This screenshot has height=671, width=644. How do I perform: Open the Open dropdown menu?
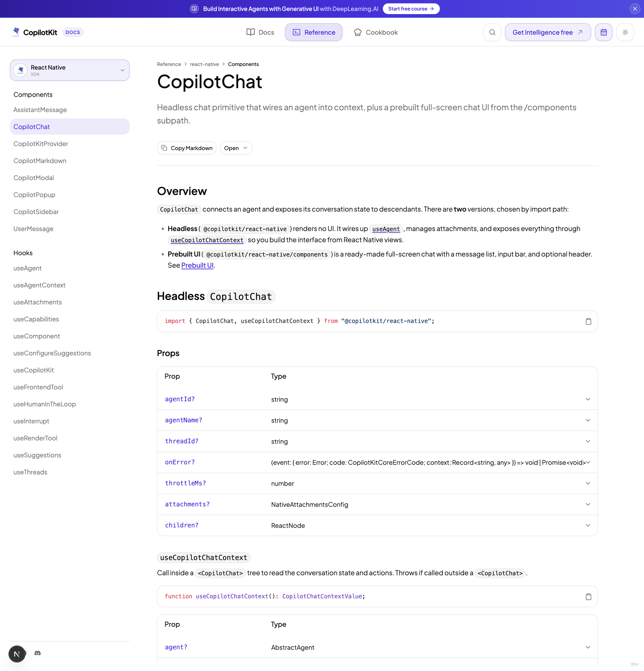[x=236, y=148]
